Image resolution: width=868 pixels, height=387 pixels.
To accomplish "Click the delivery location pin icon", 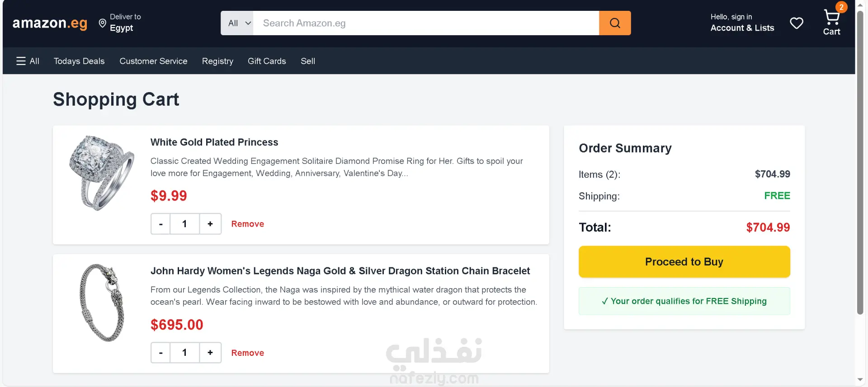I will [103, 23].
